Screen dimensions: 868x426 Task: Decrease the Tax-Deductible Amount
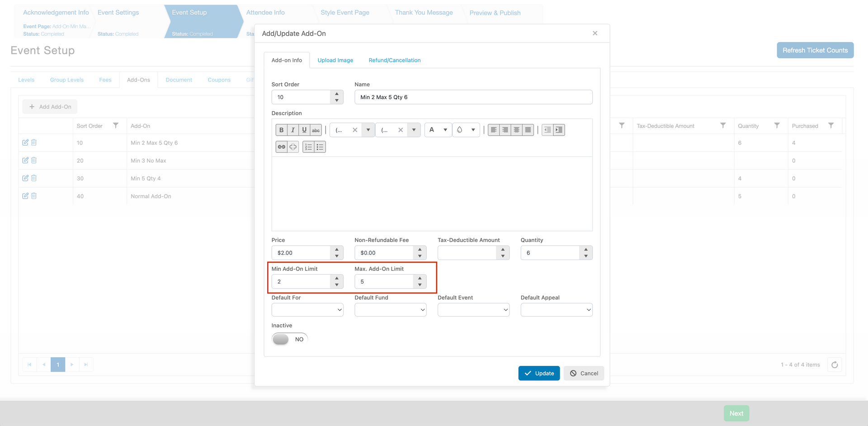pos(503,256)
